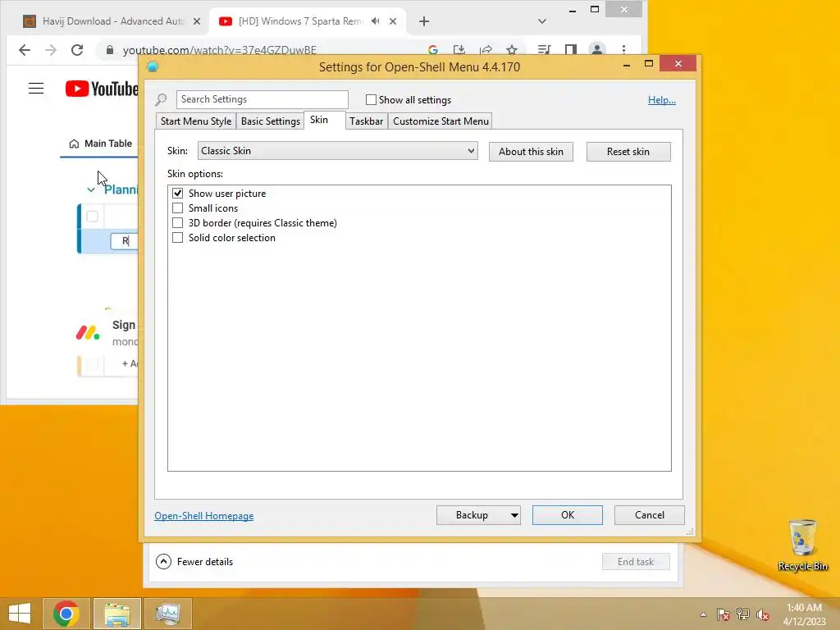Mute the tab via speaker icon
The image size is (840, 630).
point(376,21)
